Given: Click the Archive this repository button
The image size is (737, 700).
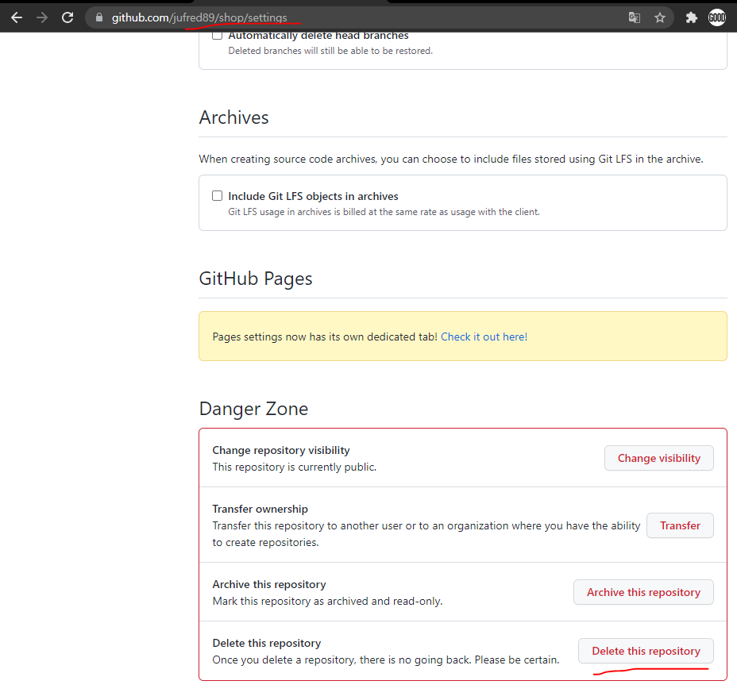Looking at the screenshot, I should click(643, 592).
